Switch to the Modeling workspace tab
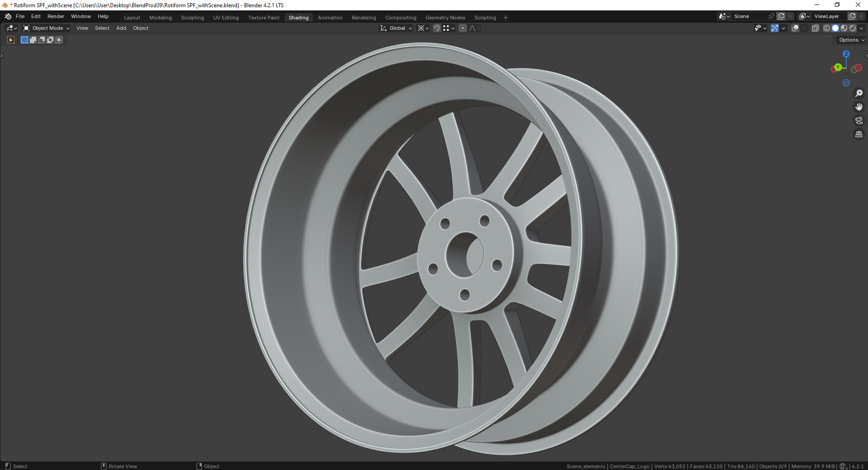The width and height of the screenshot is (868, 470). tap(161, 18)
